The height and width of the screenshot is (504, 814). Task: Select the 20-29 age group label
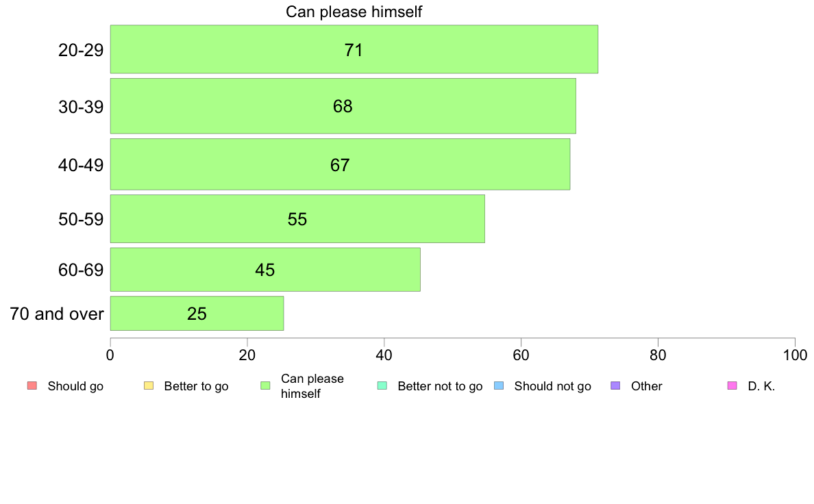[x=81, y=50]
